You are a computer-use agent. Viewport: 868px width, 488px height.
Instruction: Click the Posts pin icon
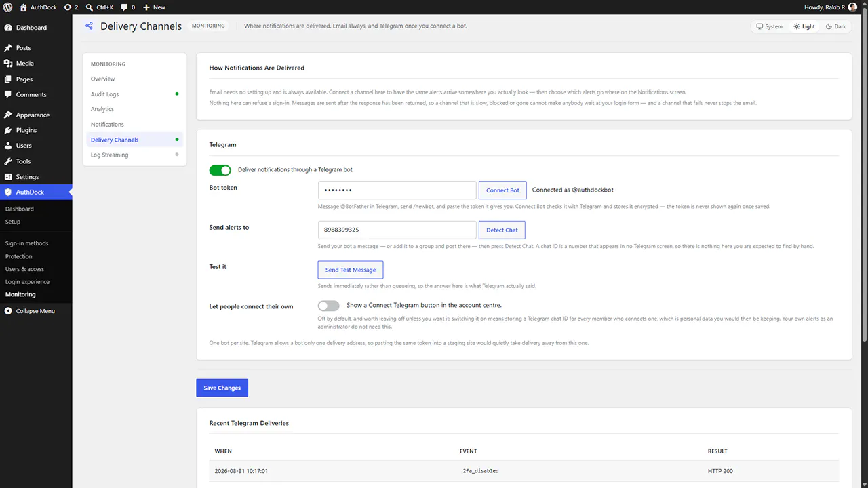[8, 48]
